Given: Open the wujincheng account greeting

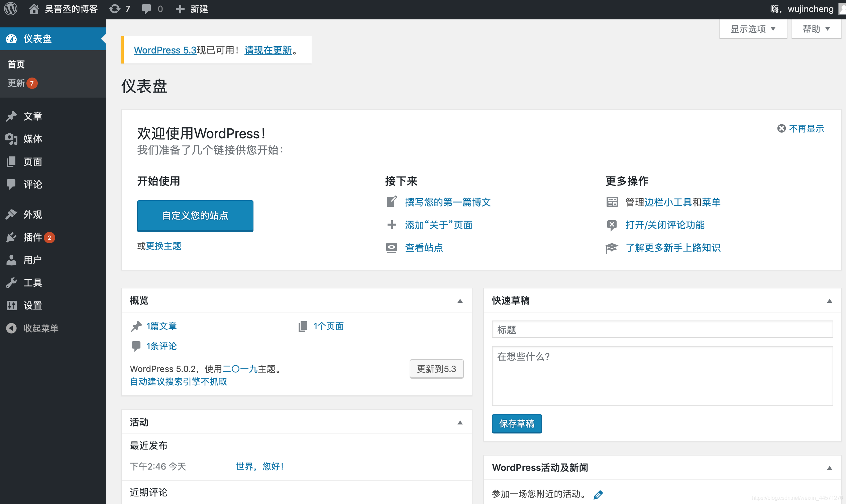Looking at the screenshot, I should point(802,9).
